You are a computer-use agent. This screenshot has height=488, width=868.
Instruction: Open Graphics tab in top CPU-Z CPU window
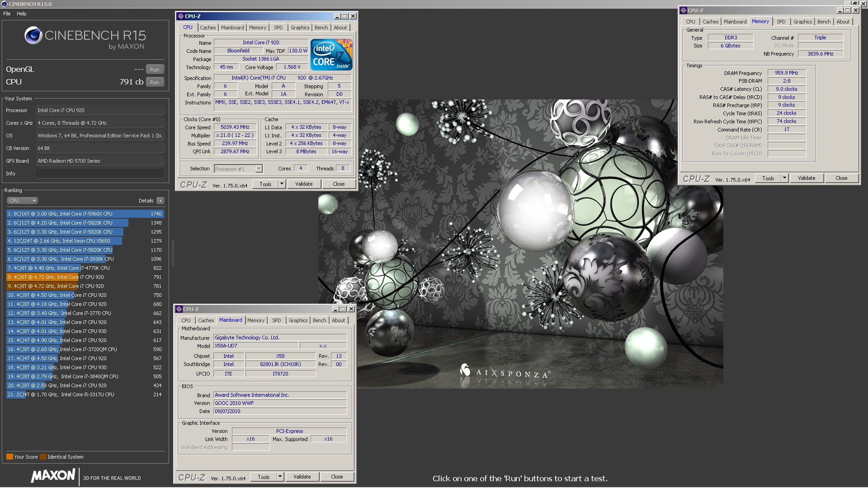[x=300, y=28]
